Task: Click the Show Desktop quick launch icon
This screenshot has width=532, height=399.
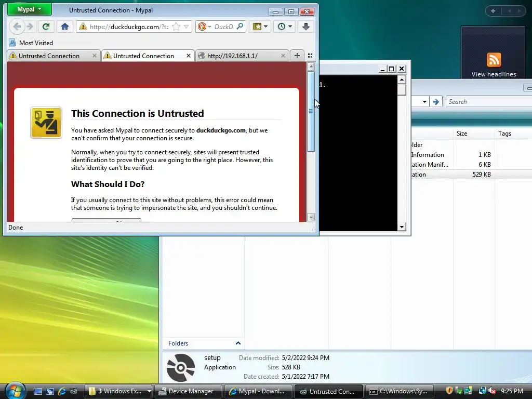Action: point(37,391)
